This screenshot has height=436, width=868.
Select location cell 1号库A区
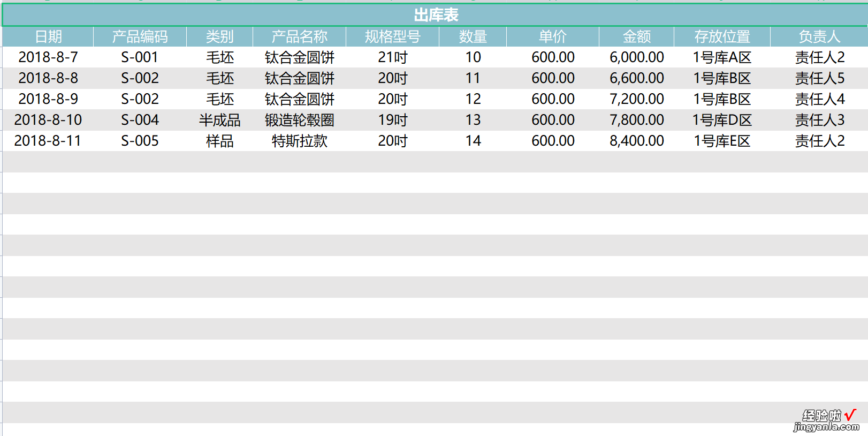[722, 57]
